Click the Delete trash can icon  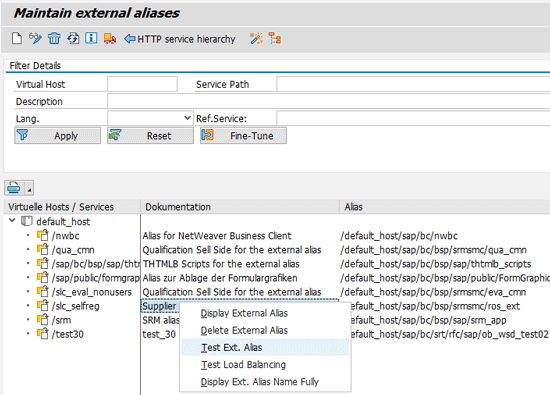pos(54,38)
